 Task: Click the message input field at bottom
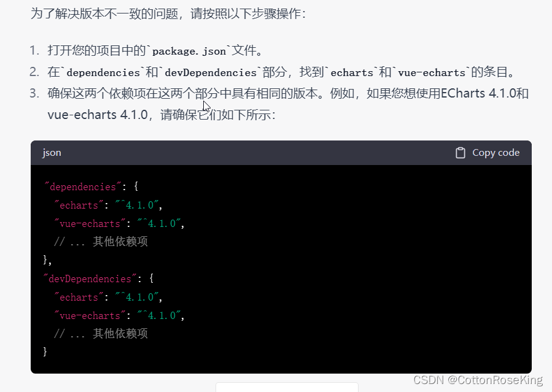(286, 388)
